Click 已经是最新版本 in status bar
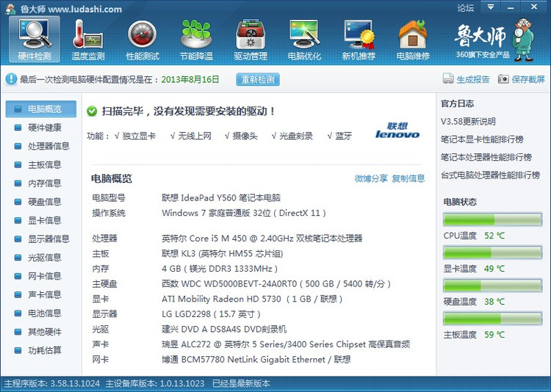The image size is (551, 392). pyautogui.click(x=241, y=384)
